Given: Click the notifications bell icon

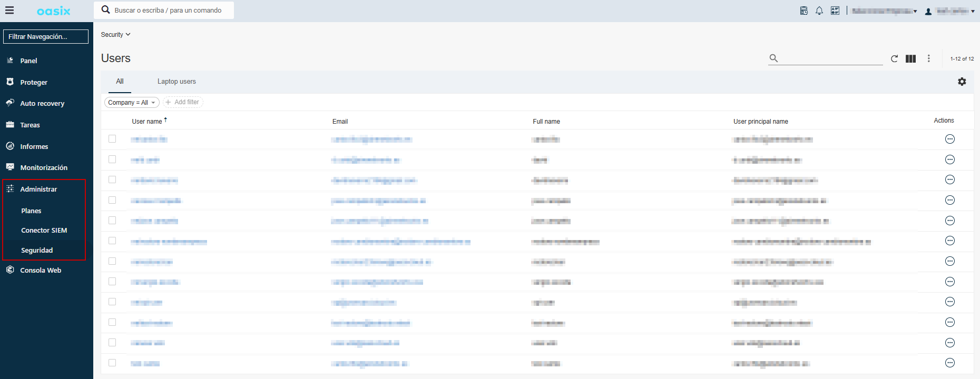Looking at the screenshot, I should coord(819,11).
